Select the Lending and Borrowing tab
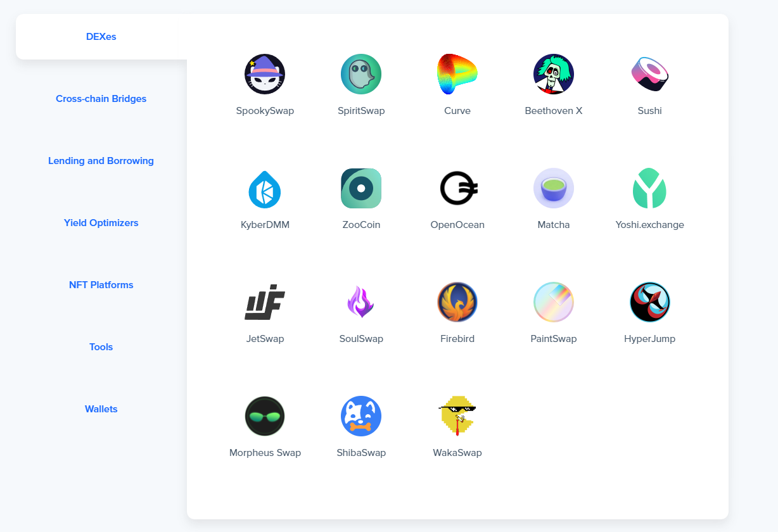778x532 pixels. (101, 161)
